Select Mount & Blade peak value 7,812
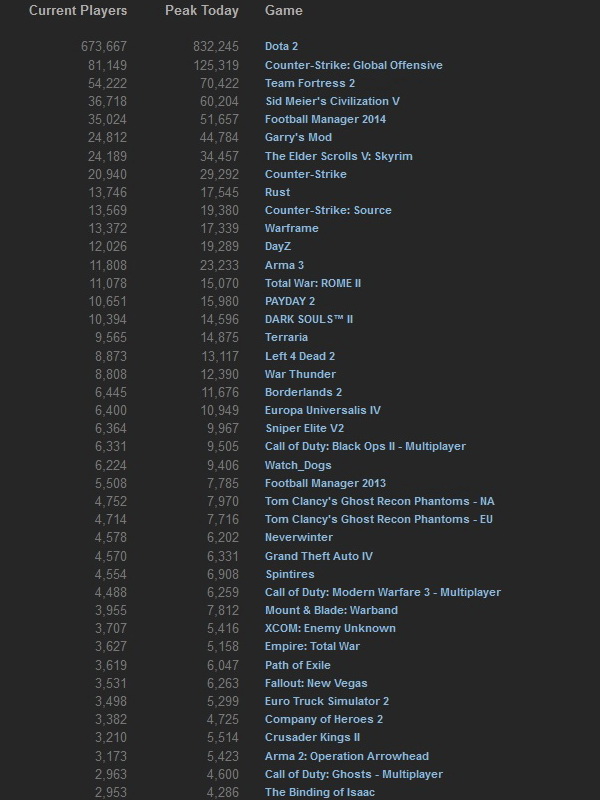 [222, 610]
